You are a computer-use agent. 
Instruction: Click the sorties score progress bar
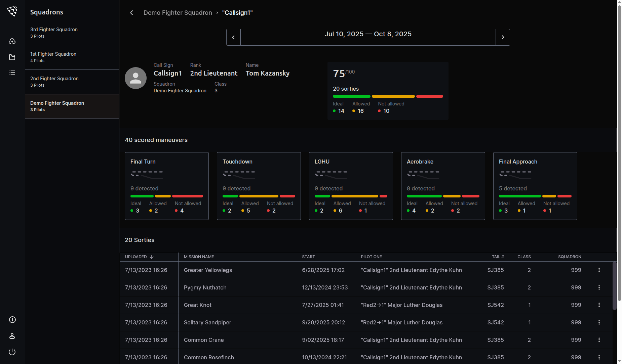(388, 96)
